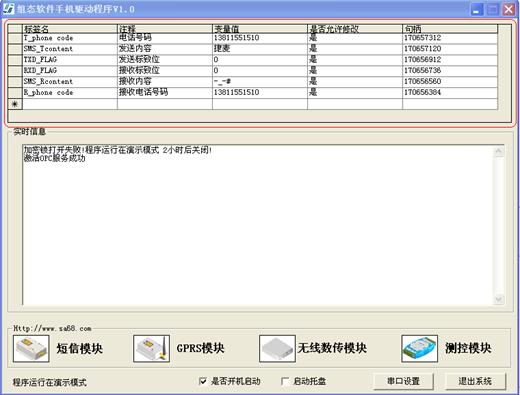Screen dimensions: 520x395
Task: Open the GPRS模块 icon with antenna
Action: coord(151,349)
